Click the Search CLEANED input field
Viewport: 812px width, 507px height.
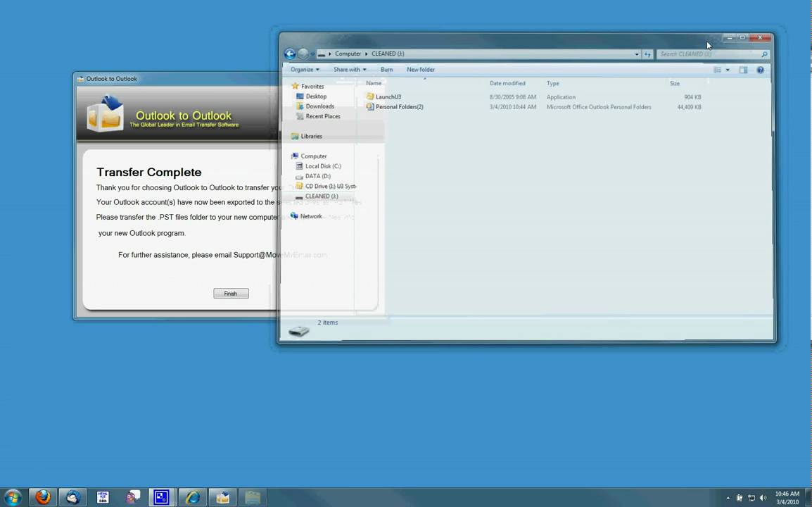[x=709, y=54]
